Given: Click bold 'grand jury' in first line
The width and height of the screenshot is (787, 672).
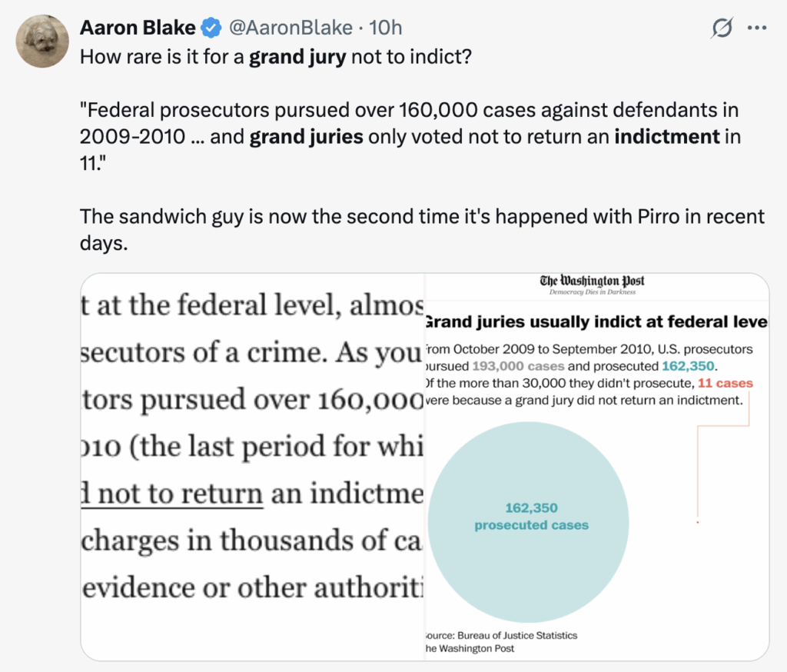Looking at the screenshot, I should click(297, 57).
